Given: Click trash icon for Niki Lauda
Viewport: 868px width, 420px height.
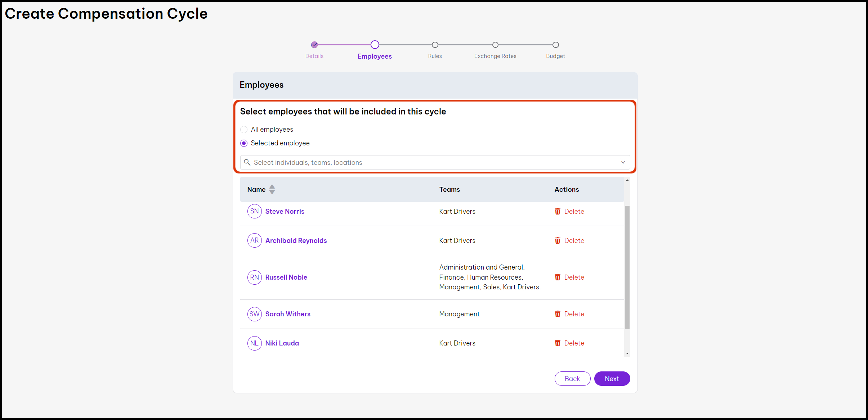Looking at the screenshot, I should pyautogui.click(x=557, y=343).
